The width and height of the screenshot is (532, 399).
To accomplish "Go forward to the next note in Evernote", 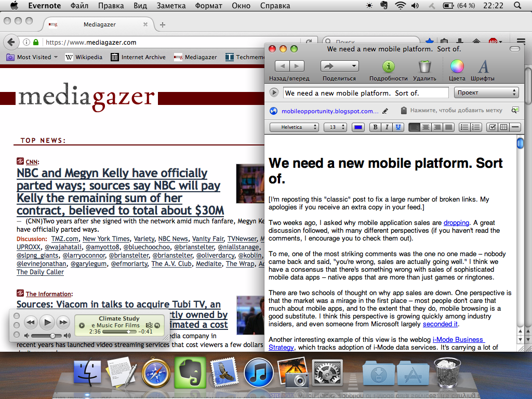I will click(297, 66).
